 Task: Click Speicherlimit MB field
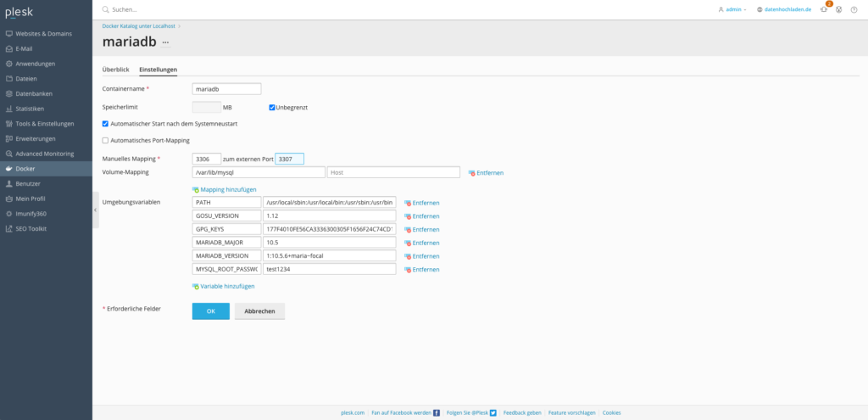(207, 107)
